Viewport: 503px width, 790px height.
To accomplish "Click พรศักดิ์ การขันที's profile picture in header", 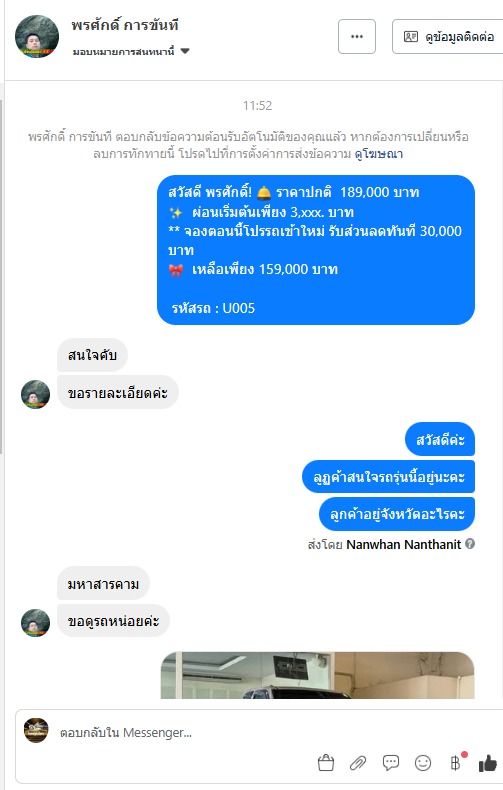I will (x=37, y=36).
